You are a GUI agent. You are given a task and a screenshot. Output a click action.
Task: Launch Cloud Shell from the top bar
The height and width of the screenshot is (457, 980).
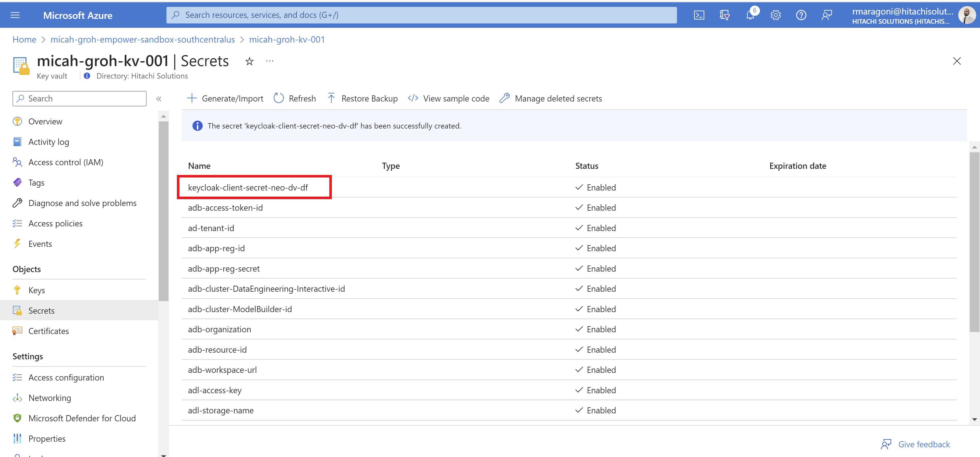coord(699,15)
